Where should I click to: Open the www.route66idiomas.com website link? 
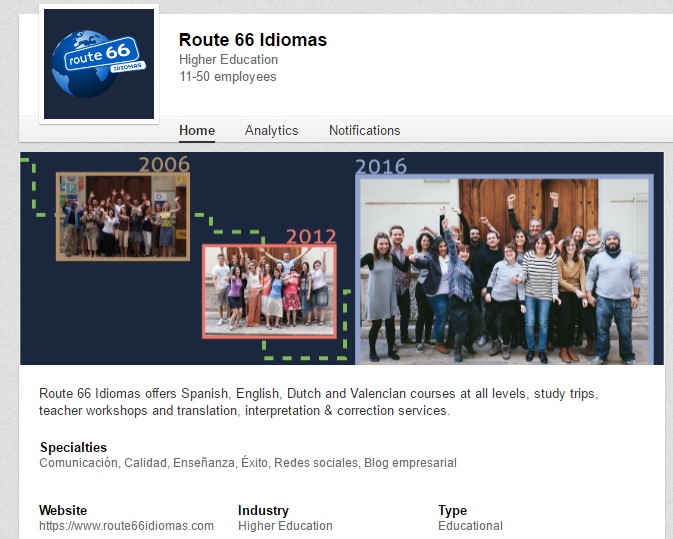(126, 526)
